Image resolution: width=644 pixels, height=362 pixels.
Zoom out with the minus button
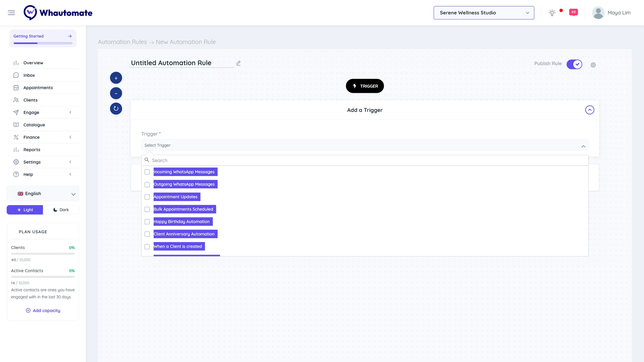[x=116, y=93]
